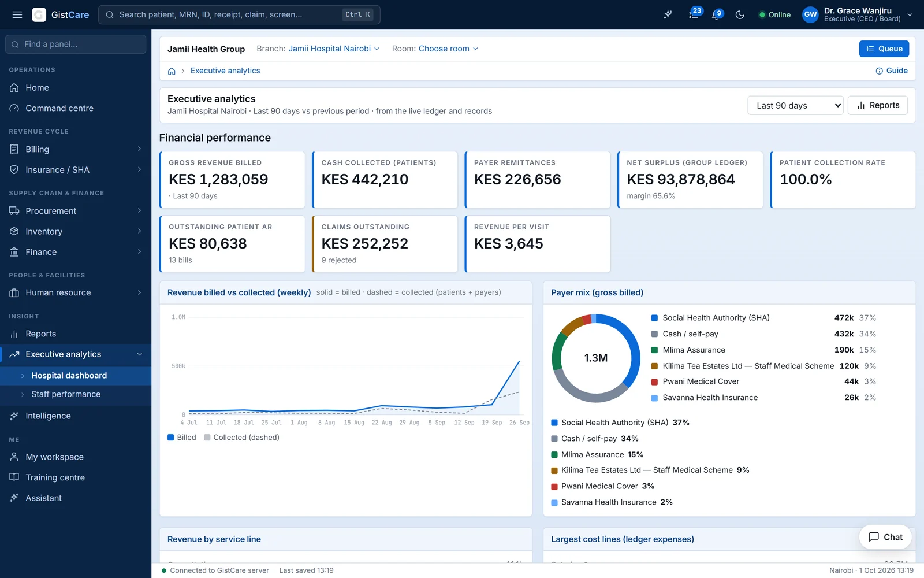924x578 pixels.
Task: Click the Executive analytics breadcrumb link
Action: 225,71
